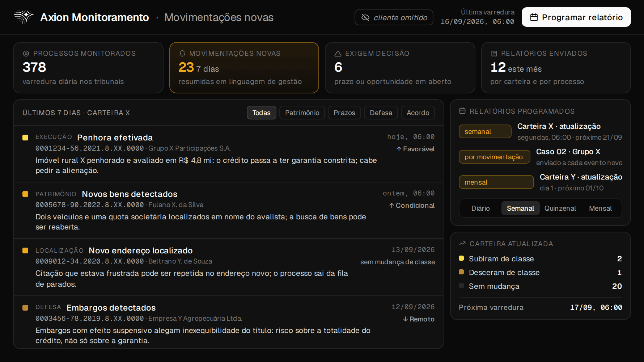Click the crossed-out eye icon in 'cliente omitido'

click(365, 17)
